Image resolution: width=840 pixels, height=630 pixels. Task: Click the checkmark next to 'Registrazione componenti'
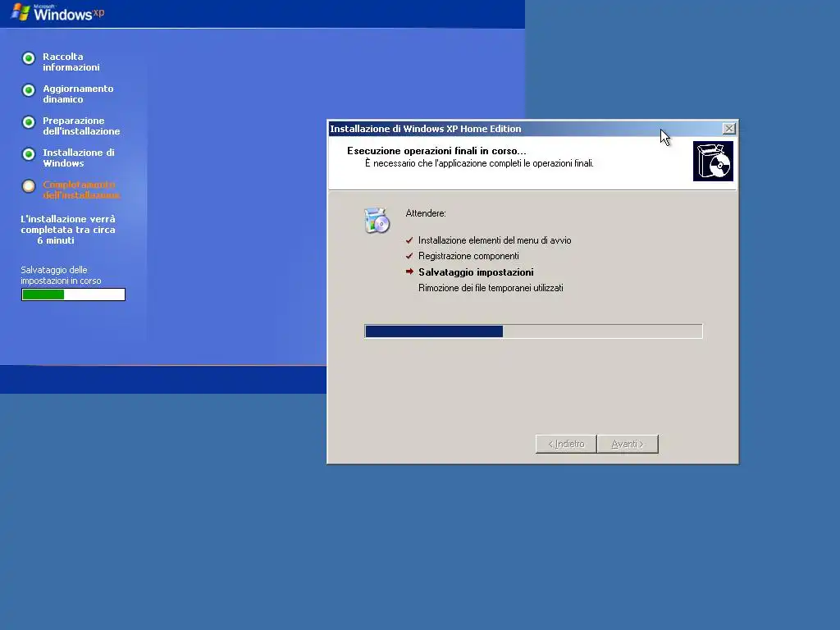click(x=409, y=256)
